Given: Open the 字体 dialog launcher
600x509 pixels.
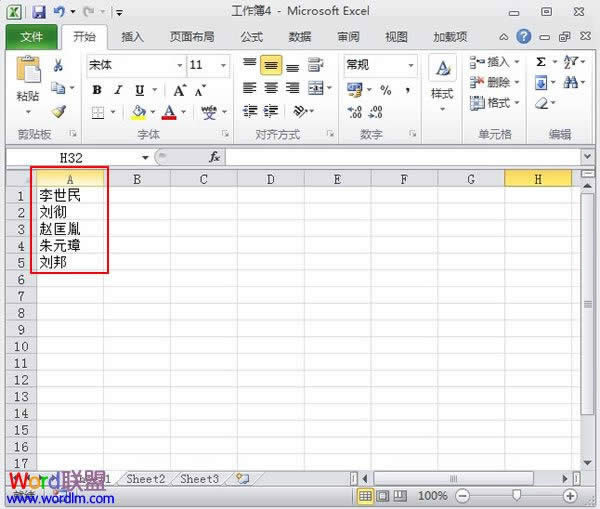Looking at the screenshot, I should pos(225,134).
